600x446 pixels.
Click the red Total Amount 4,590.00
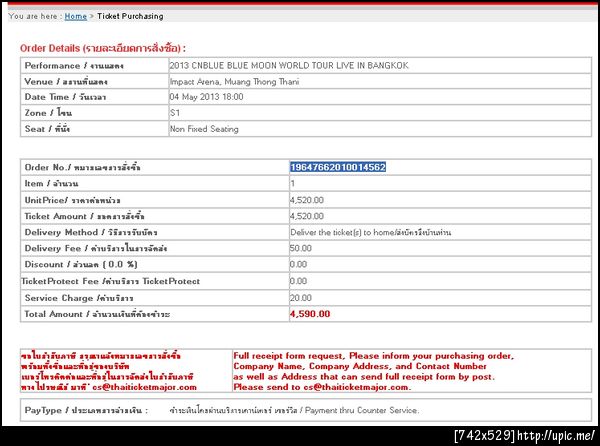click(x=310, y=314)
